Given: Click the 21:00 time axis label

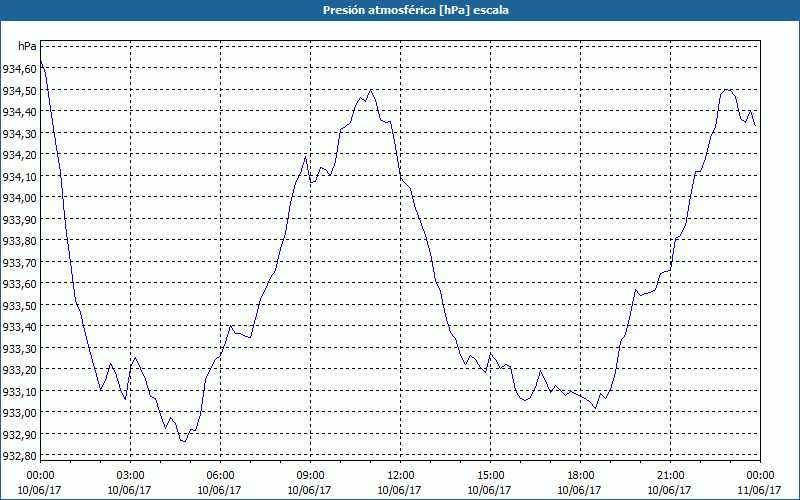Looking at the screenshot, I should tap(670, 476).
